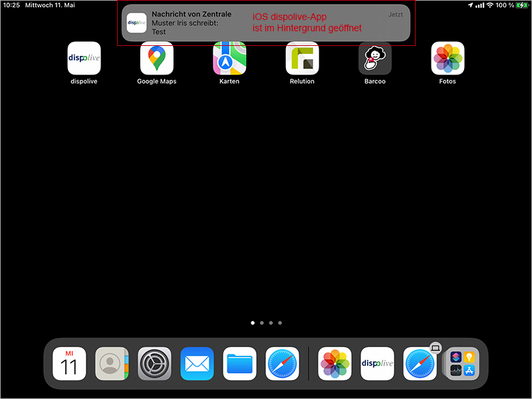Open Fotos app on home screen
This screenshot has width=532, height=399.
(x=448, y=58)
